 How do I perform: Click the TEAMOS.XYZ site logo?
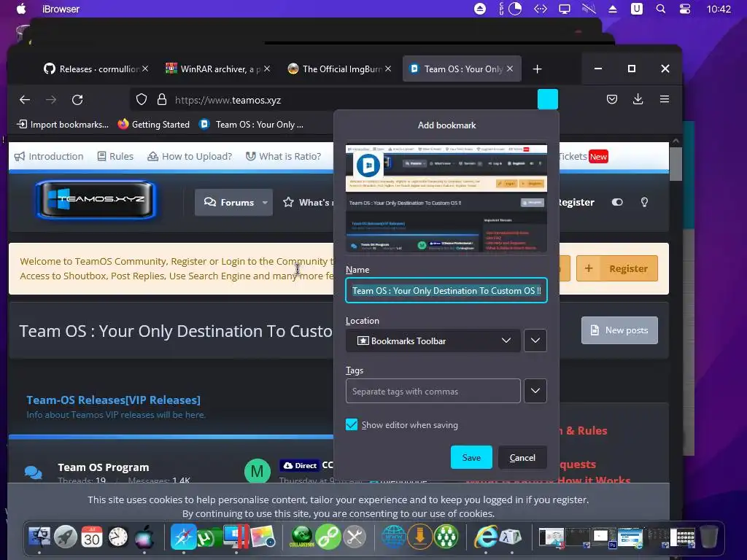point(97,200)
